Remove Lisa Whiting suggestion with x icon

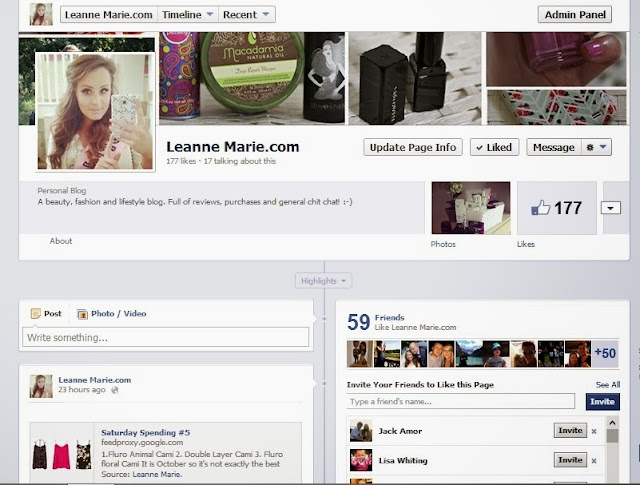pyautogui.click(x=594, y=461)
